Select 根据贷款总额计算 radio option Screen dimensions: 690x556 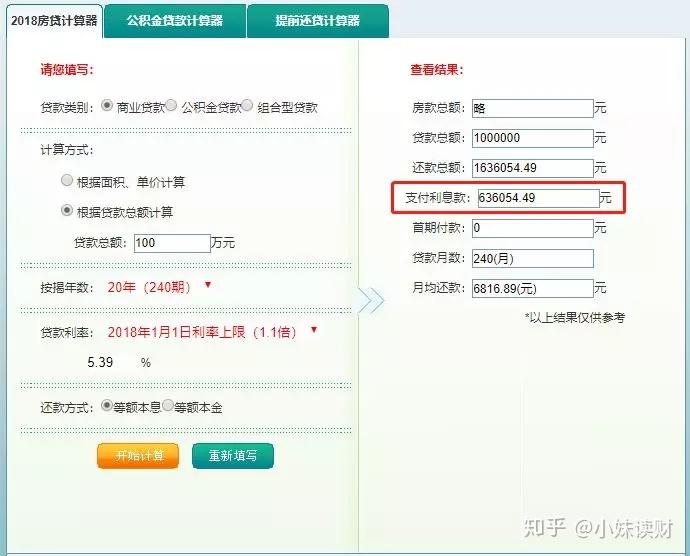tap(67, 210)
